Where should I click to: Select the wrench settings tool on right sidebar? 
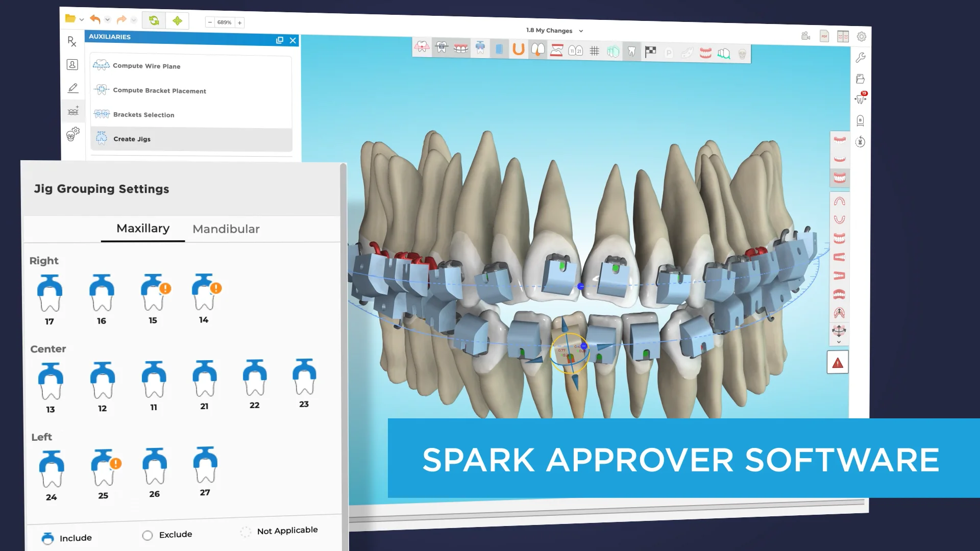[x=861, y=58]
